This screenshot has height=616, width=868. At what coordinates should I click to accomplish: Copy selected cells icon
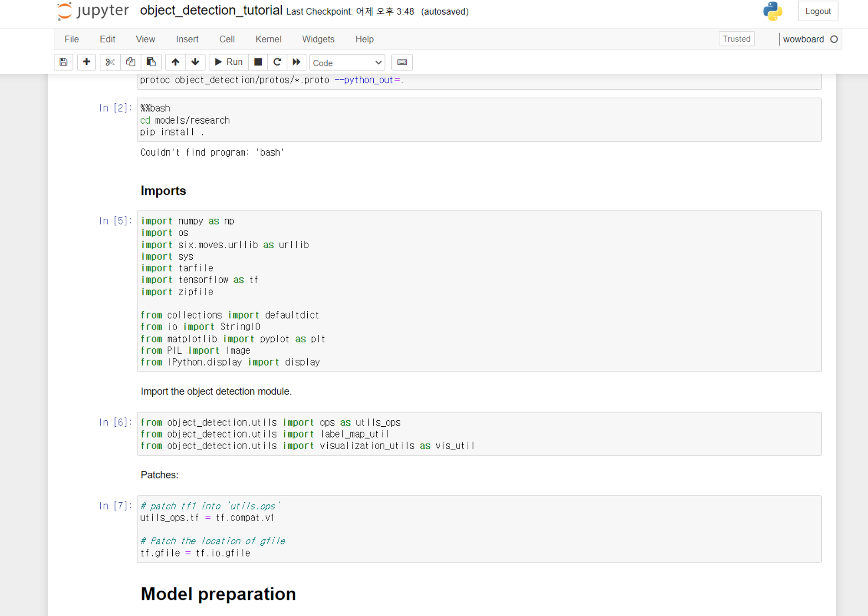(x=130, y=62)
